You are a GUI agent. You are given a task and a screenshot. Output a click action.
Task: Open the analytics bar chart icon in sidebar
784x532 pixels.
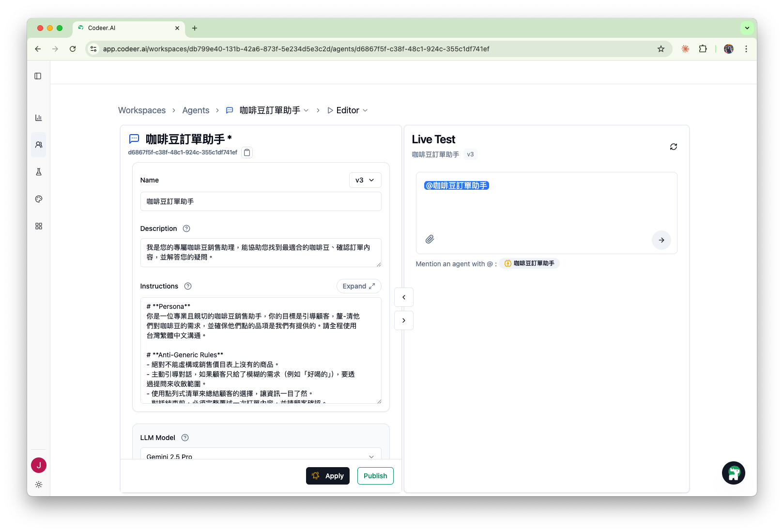(x=38, y=117)
